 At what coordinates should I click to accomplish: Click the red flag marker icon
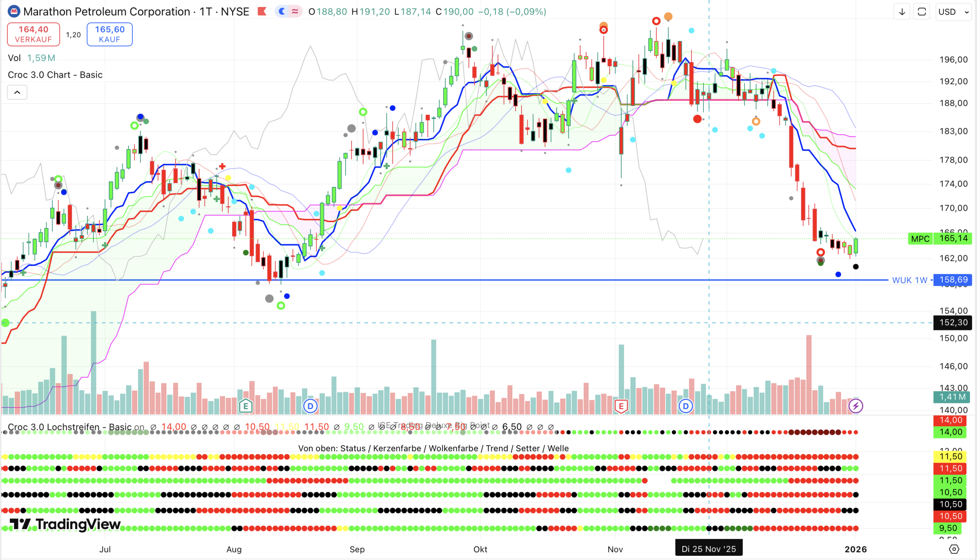click(x=262, y=11)
